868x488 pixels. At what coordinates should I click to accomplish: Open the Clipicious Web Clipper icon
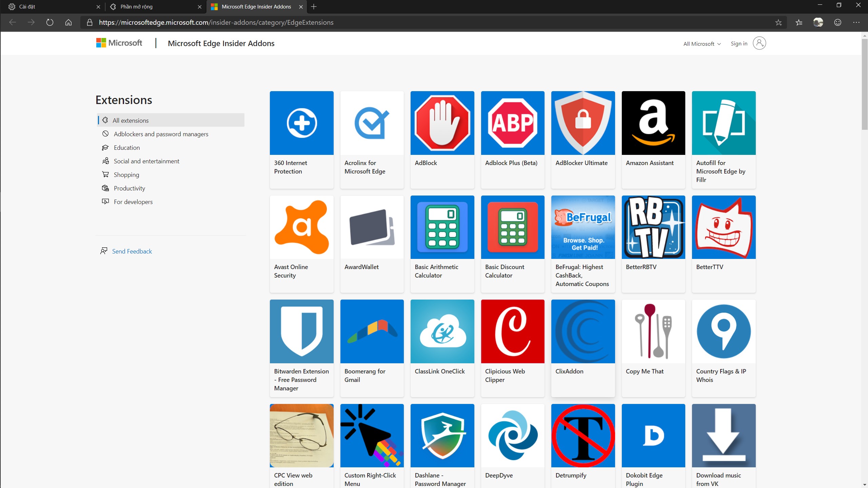(x=513, y=331)
